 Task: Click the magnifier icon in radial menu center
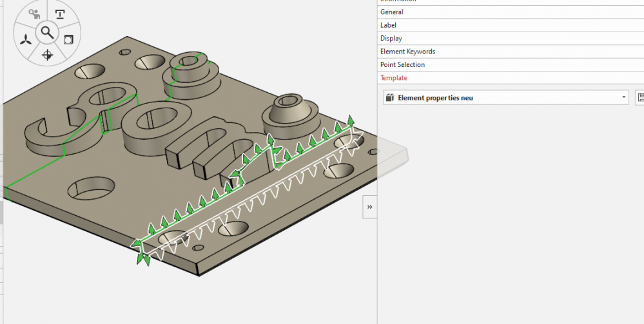click(47, 32)
